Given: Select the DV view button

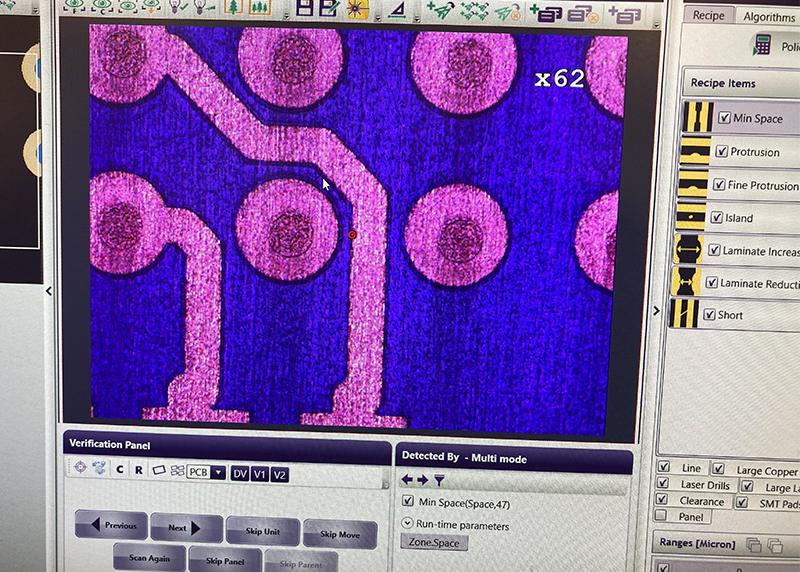Looking at the screenshot, I should point(240,474).
